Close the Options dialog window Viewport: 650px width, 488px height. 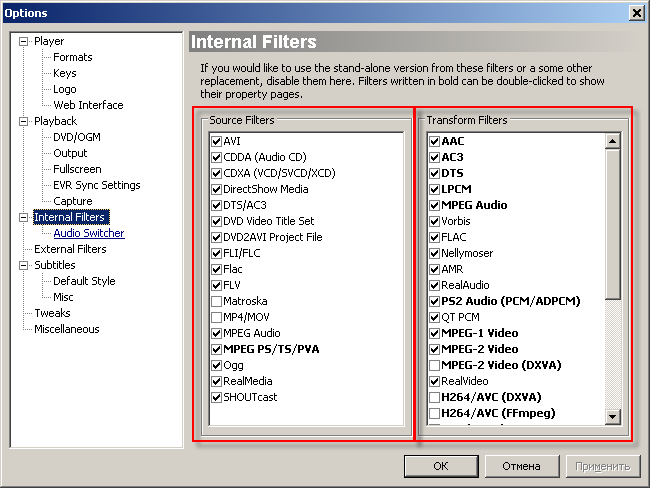click(x=636, y=12)
